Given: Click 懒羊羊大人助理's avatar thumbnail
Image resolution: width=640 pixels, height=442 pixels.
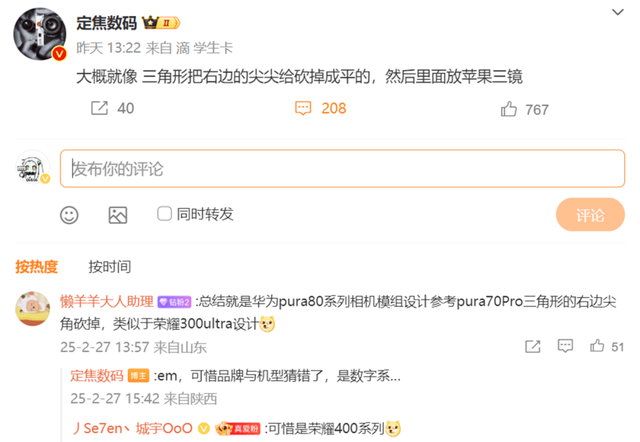Looking at the screenshot, I should 33,309.
